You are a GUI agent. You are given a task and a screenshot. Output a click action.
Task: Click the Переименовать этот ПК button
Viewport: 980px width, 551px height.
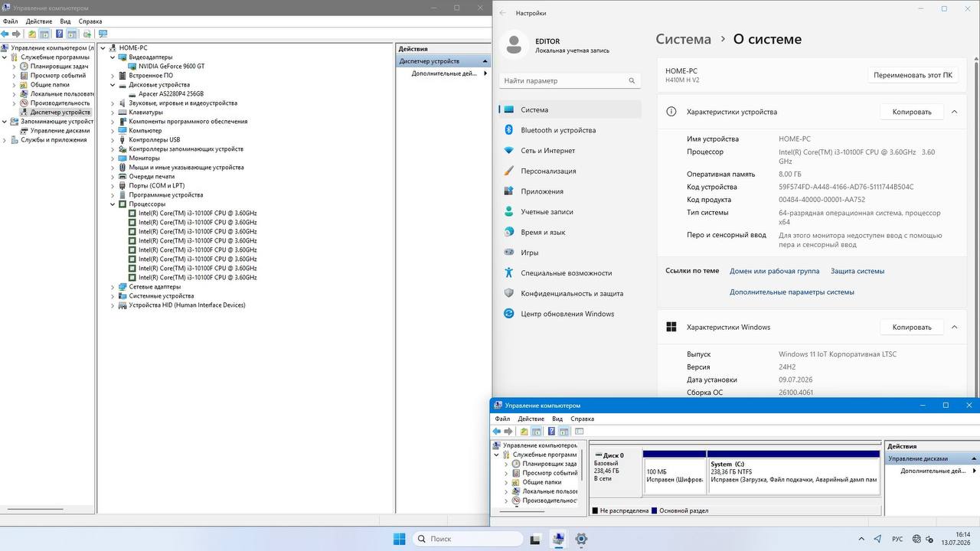tap(913, 75)
